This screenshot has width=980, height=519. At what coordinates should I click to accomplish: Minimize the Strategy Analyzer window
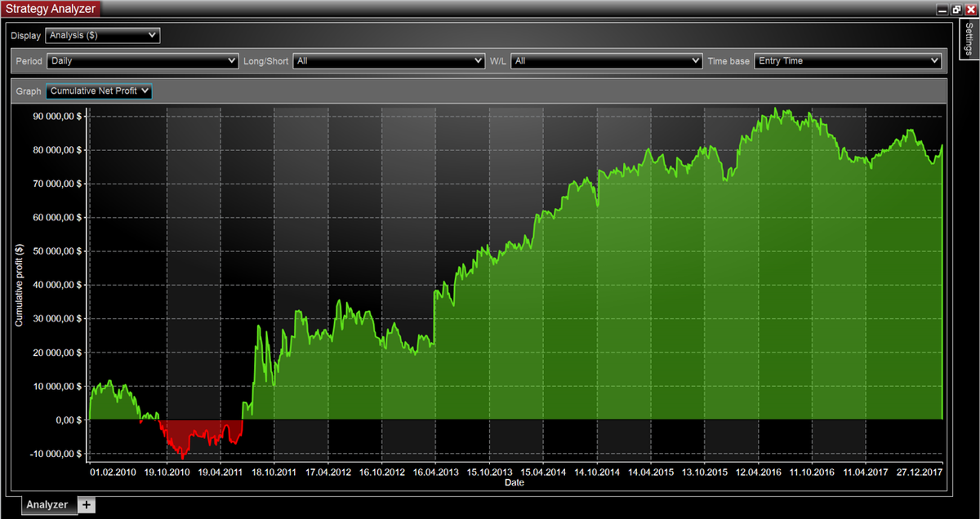pyautogui.click(x=942, y=9)
